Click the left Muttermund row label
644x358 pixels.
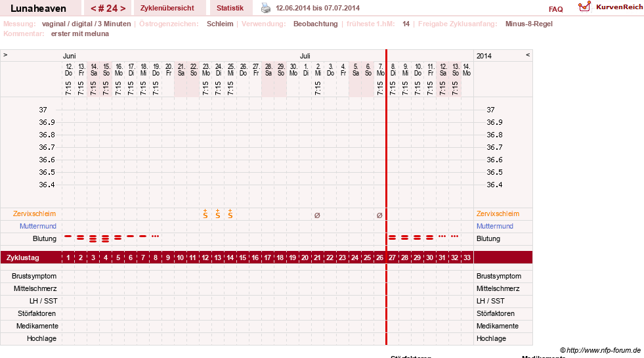click(38, 226)
